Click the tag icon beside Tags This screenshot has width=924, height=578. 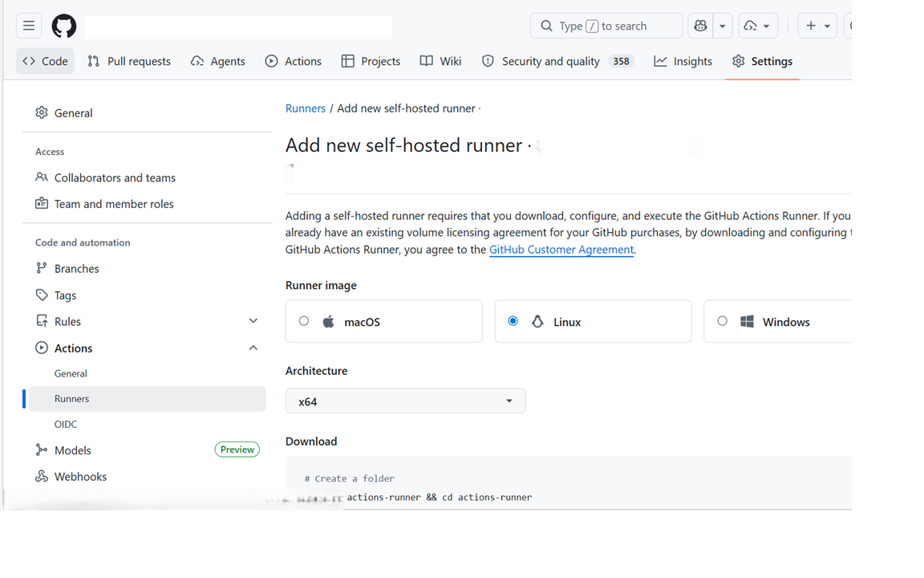coord(41,295)
